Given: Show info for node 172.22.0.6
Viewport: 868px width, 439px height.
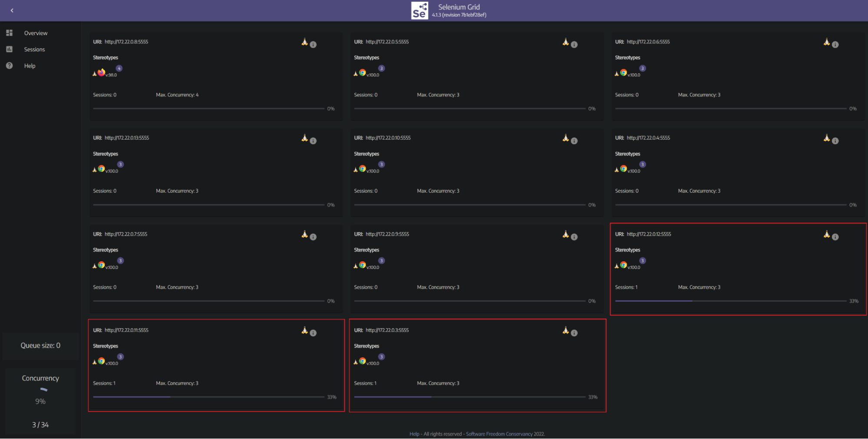Looking at the screenshot, I should [x=835, y=44].
